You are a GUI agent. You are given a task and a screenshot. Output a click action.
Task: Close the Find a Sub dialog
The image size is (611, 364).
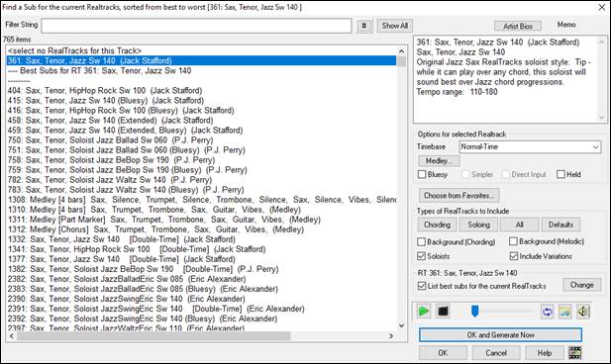(602, 7)
